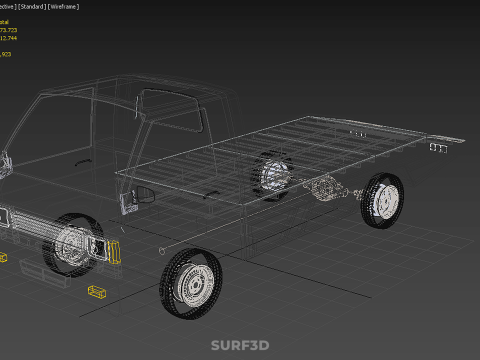Select the yellow box object on the floor grid
This screenshot has width=480, height=360.
tap(97, 292)
